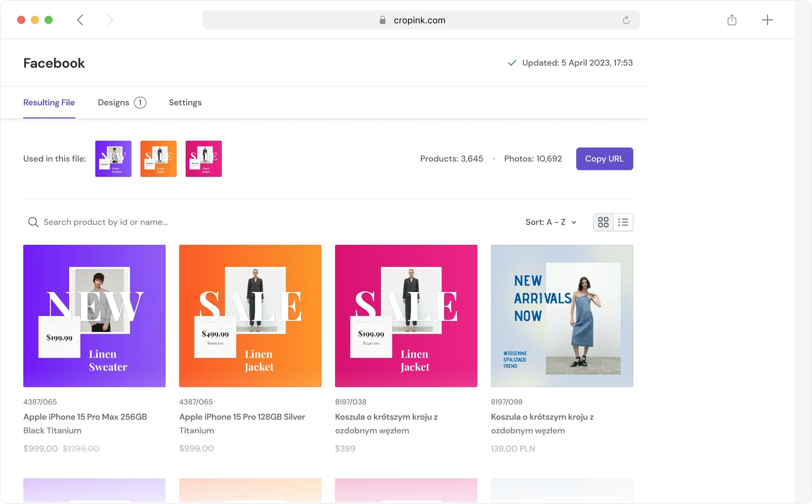Open a new tab with plus icon
Screen dimensions: 812x504
click(767, 20)
